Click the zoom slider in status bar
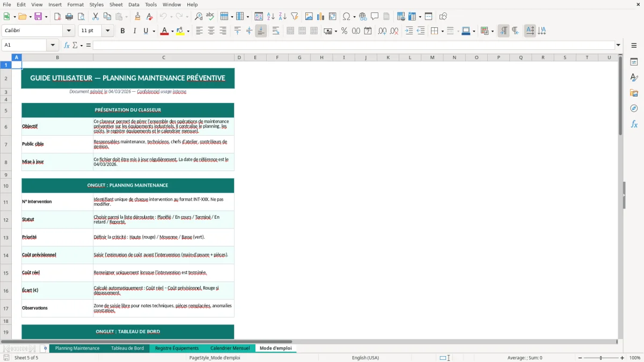 coord(601,358)
